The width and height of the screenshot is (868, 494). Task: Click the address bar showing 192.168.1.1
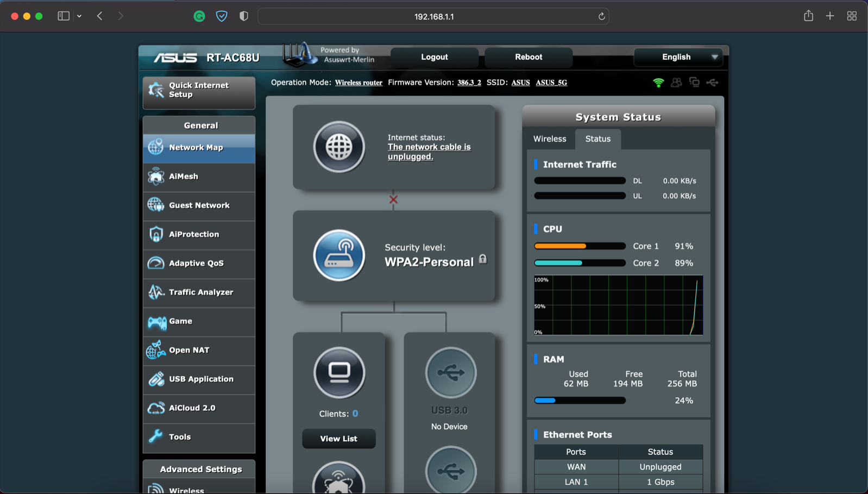[x=433, y=16]
